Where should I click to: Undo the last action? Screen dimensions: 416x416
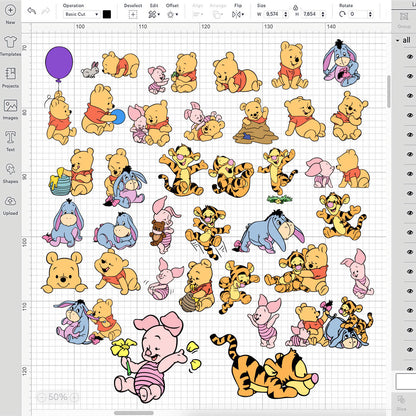[32, 11]
